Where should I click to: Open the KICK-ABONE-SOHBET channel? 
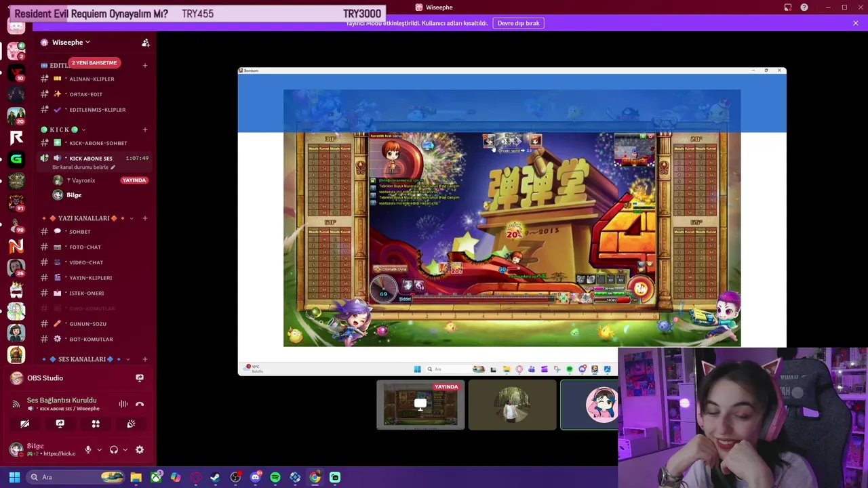coord(98,143)
